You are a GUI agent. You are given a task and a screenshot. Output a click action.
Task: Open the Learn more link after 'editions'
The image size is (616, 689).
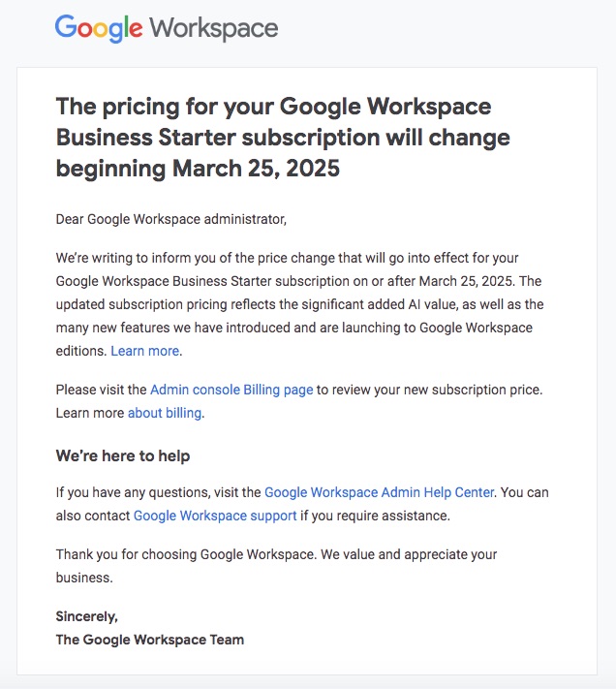coord(145,351)
